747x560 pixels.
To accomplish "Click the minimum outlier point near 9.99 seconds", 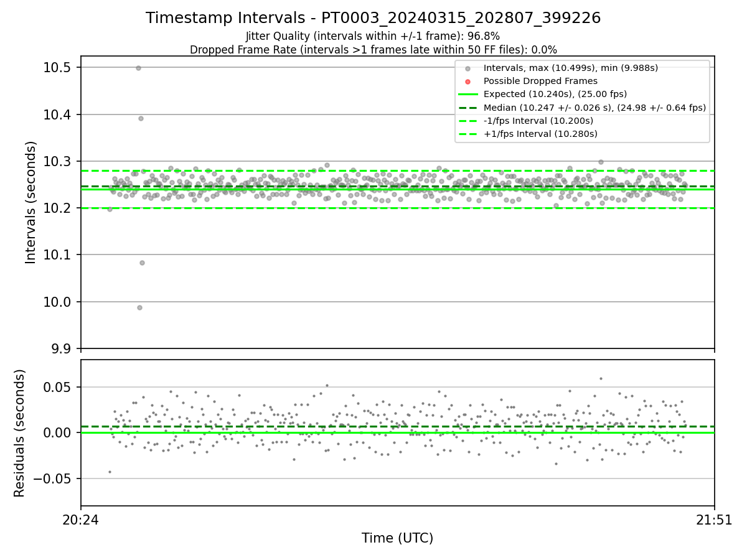I will pos(139,307).
